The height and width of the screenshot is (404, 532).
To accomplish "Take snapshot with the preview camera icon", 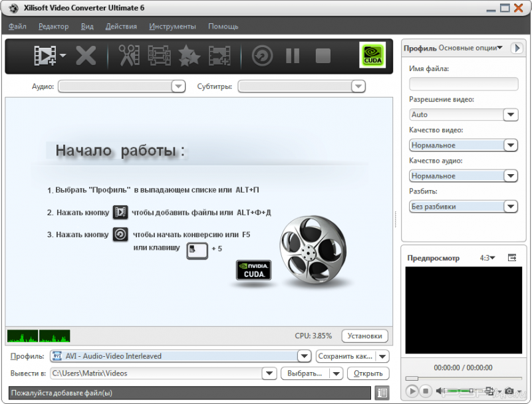I will tap(509, 391).
